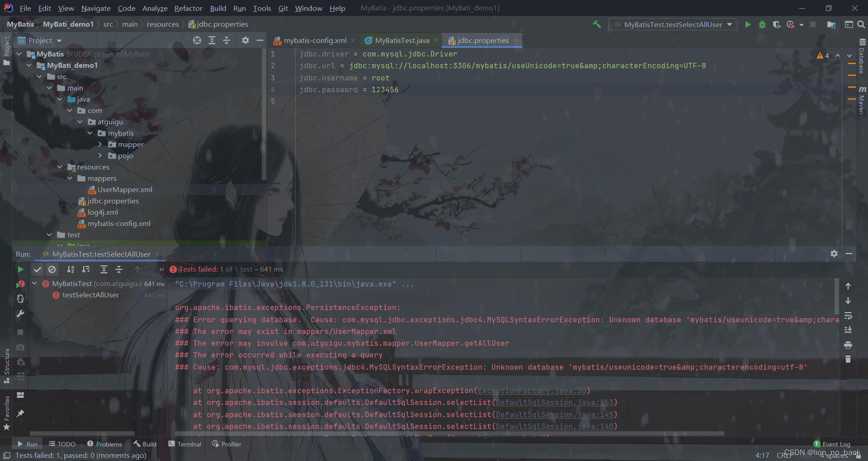868x461 pixels.
Task: Click Select Opened File target icon
Action: coord(197,40)
